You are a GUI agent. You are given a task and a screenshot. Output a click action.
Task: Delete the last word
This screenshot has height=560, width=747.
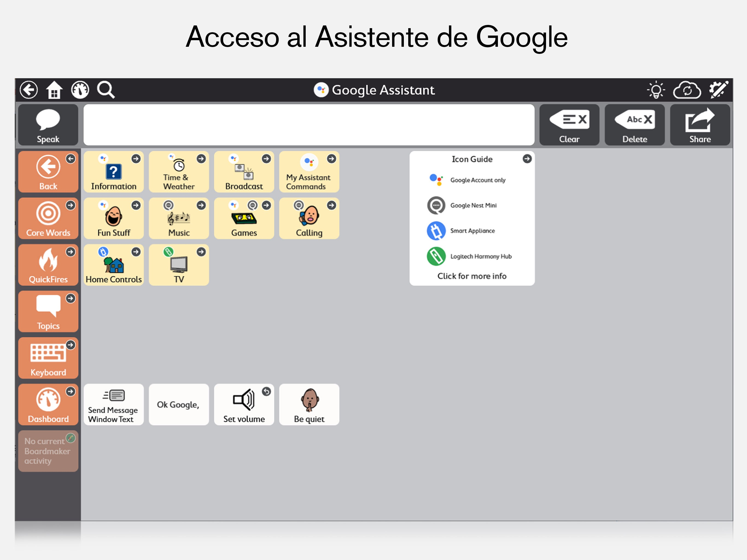[634, 125]
